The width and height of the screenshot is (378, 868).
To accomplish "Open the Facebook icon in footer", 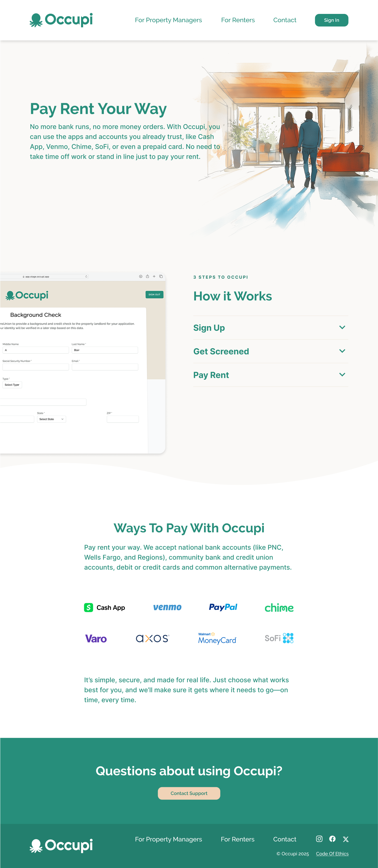I will 332,839.
